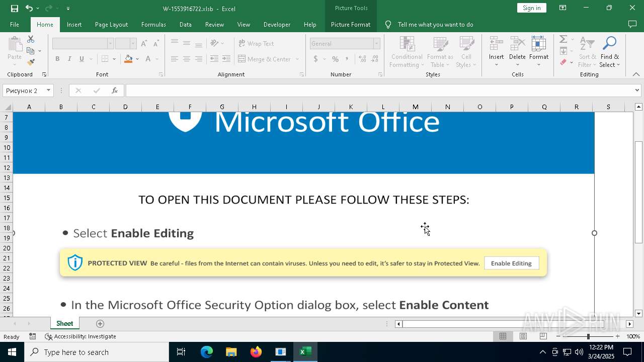Click the Clear eraser icon

(x=563, y=62)
